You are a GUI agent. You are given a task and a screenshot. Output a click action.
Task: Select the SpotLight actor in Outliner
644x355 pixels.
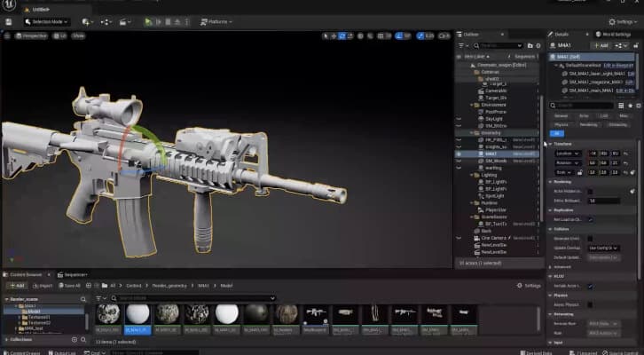(x=494, y=196)
